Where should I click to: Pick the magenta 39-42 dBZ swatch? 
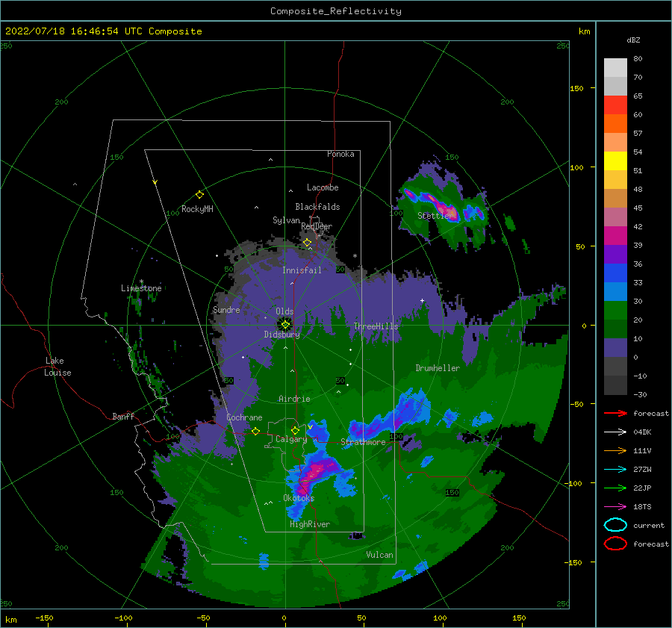point(615,235)
